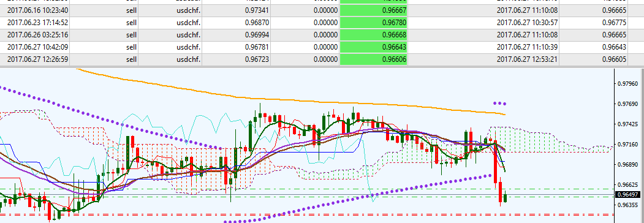Click close time 2017.06.27 11:10:39
The height and width of the screenshot is (223, 644).
(527, 47)
